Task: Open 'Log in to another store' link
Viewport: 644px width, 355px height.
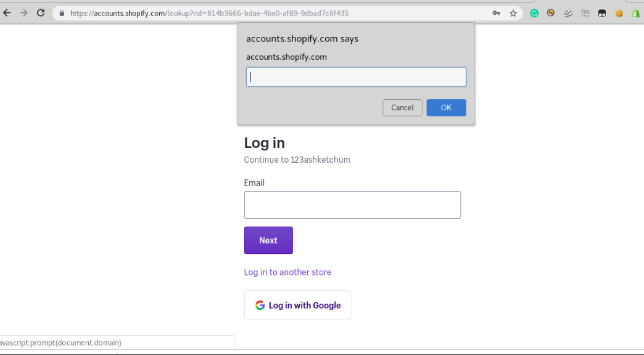Action: (287, 272)
